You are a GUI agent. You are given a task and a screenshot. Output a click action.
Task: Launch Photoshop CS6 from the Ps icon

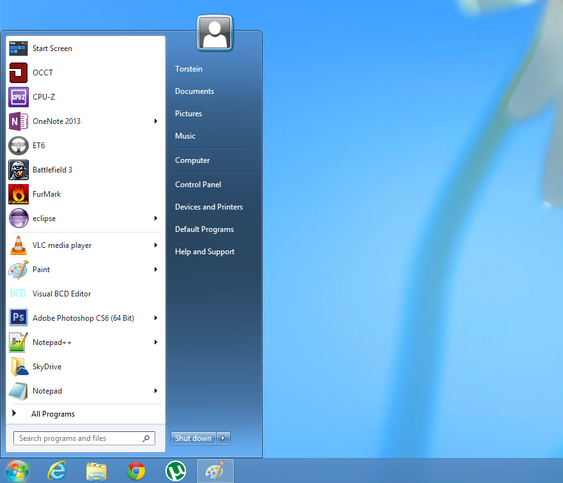point(18,317)
